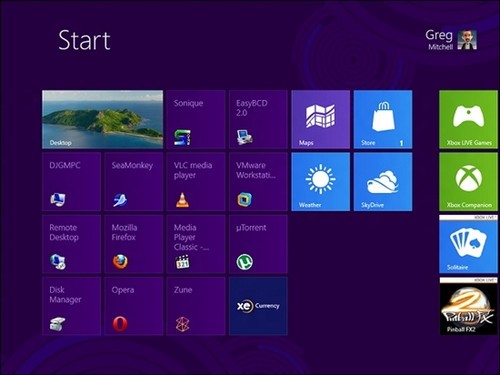500x375 pixels.
Task: Open the SkyDrive tile
Action: pos(383,182)
